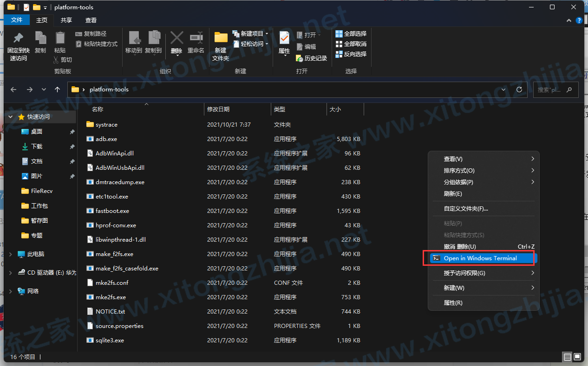Expand the 网络 node in the sidebar

[x=10, y=292]
